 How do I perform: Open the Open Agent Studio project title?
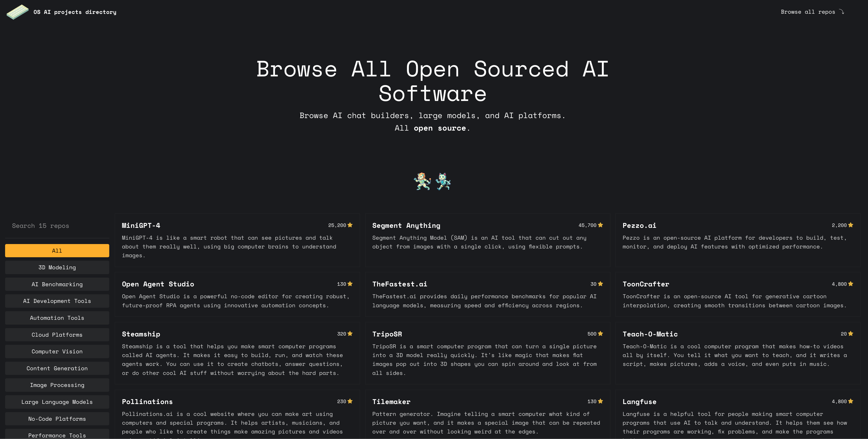pos(158,284)
